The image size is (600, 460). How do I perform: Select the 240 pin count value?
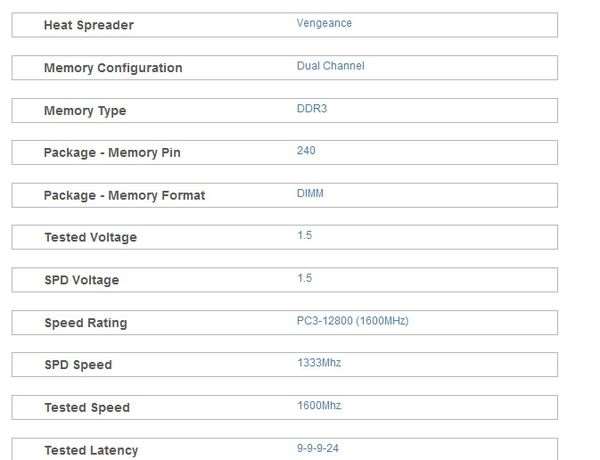coord(306,150)
